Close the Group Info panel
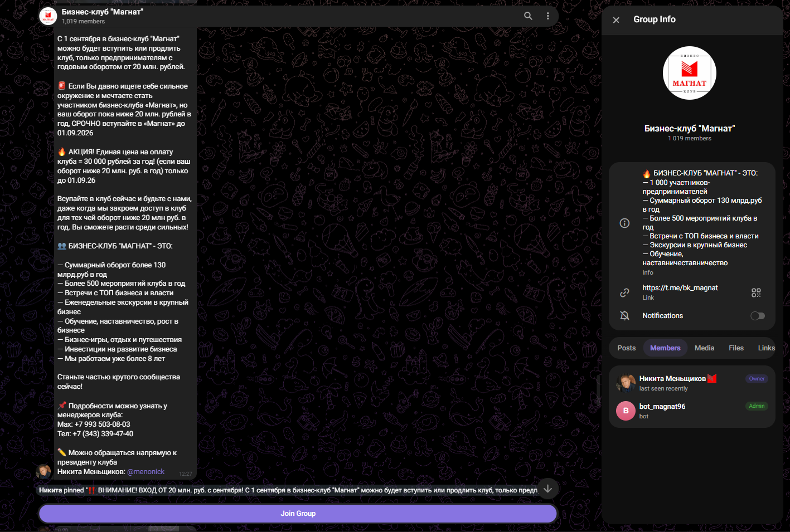 click(616, 20)
